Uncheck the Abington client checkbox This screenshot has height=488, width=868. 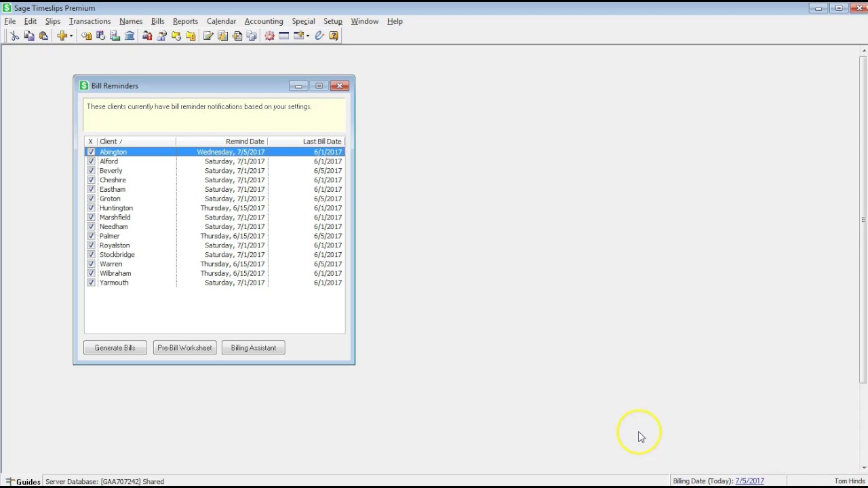pyautogui.click(x=91, y=152)
